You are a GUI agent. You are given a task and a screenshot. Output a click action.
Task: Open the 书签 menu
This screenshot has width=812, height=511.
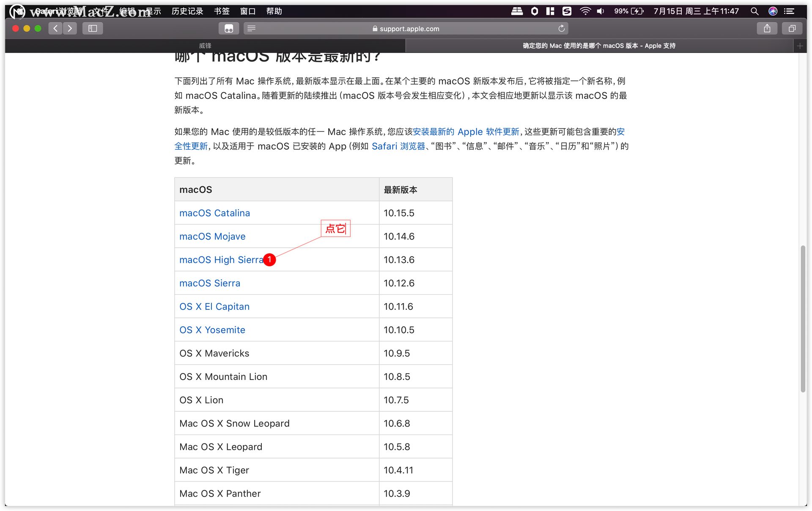pyautogui.click(x=222, y=11)
